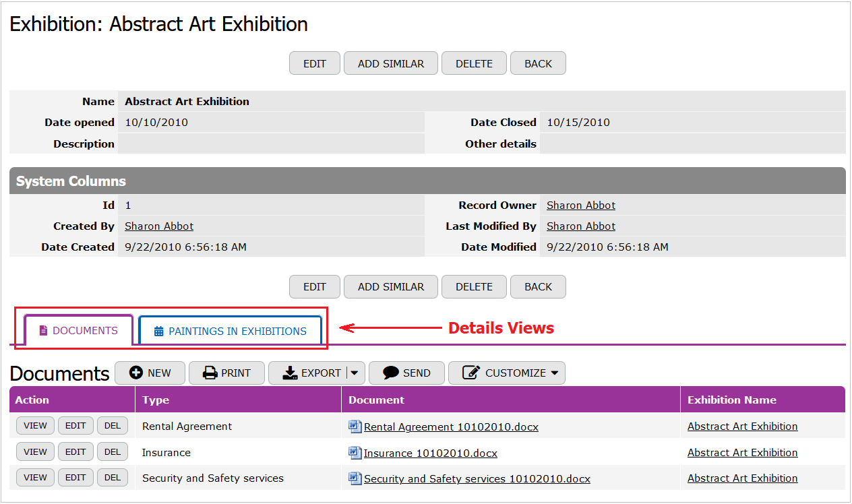Click the BACK button above the Name field

[538, 63]
